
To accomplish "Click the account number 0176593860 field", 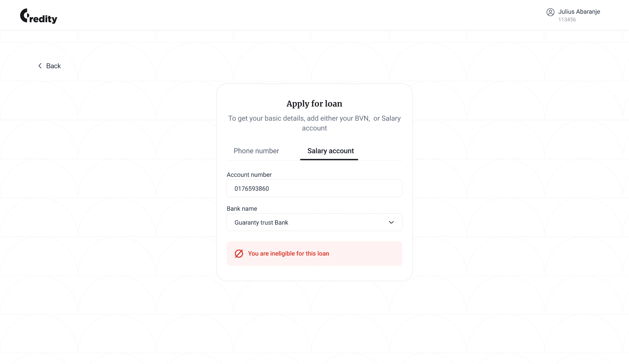I will pyautogui.click(x=314, y=188).
